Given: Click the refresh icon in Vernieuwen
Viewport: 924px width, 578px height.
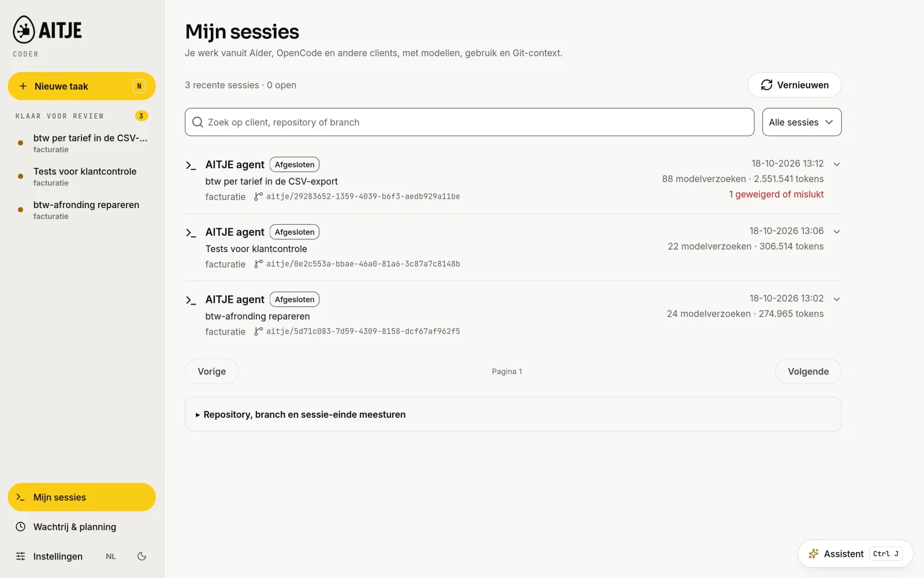Looking at the screenshot, I should (766, 85).
